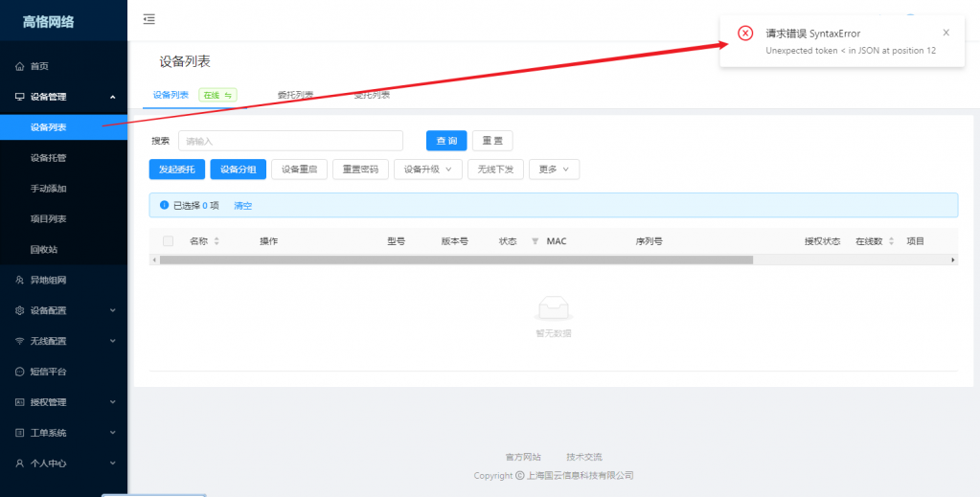Tick the select-all checkbox in table header
Image resolution: width=980 pixels, height=497 pixels.
point(169,241)
